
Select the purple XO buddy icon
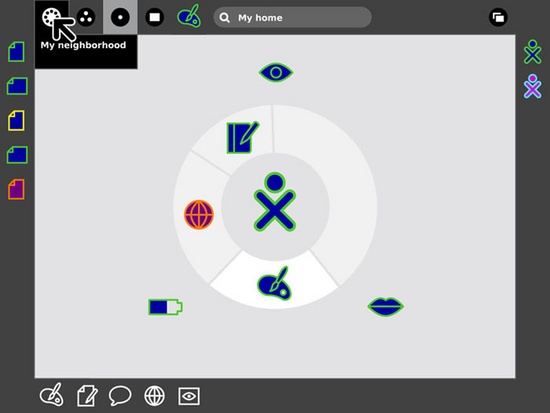(x=532, y=86)
